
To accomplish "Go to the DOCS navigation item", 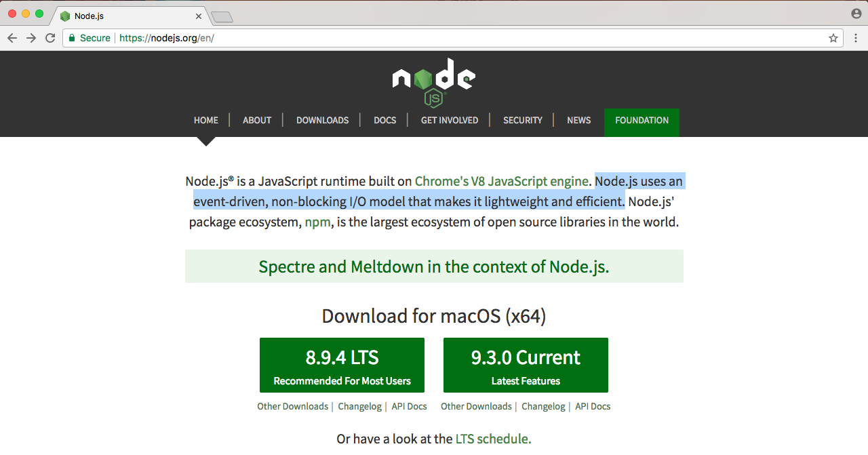I will pos(384,120).
